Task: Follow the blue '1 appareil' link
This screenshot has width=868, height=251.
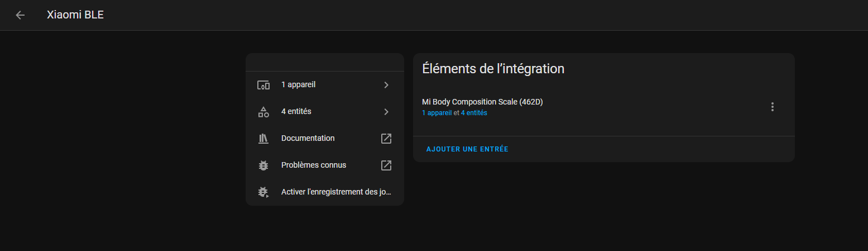Action: pyautogui.click(x=437, y=113)
